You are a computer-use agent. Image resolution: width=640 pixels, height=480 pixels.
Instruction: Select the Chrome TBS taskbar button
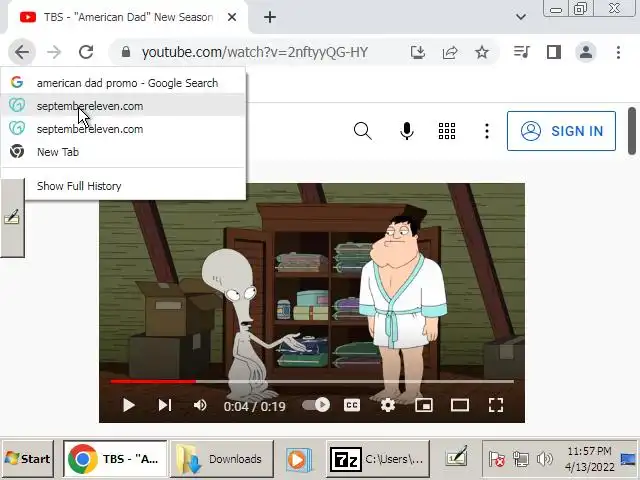tap(115, 459)
